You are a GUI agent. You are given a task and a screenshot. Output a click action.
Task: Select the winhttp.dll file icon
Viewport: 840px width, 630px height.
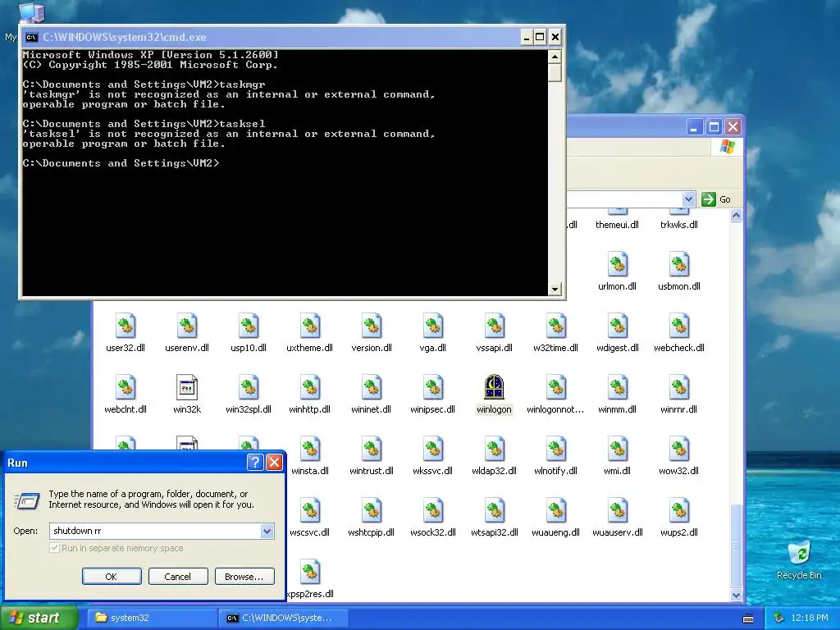pos(309,388)
